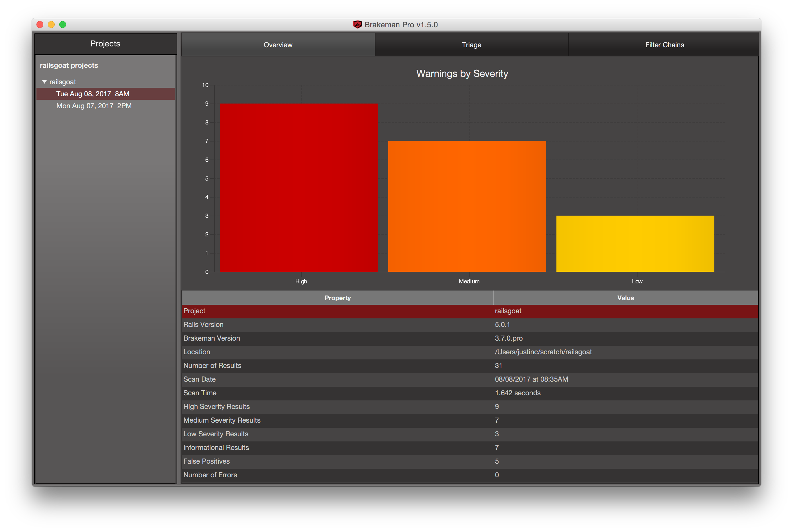Sort table by Property column header

(x=337, y=298)
